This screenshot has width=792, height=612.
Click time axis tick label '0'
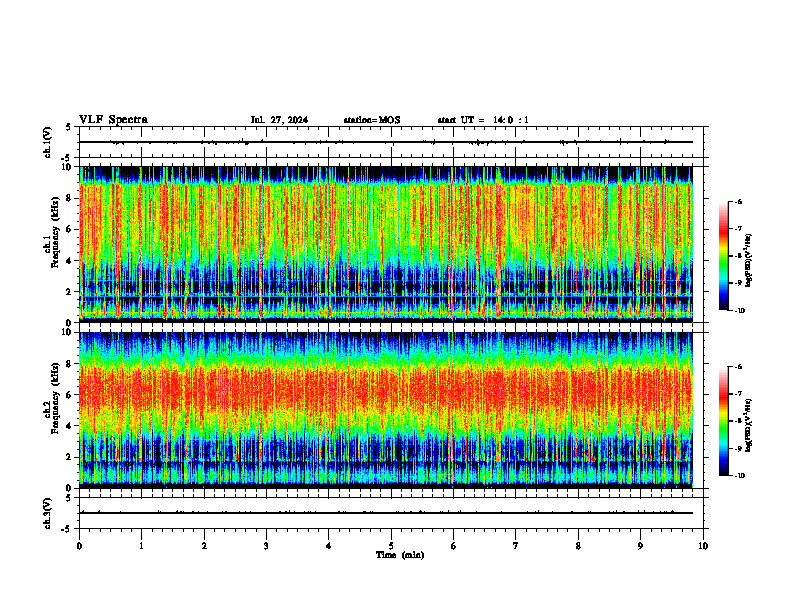(79, 546)
